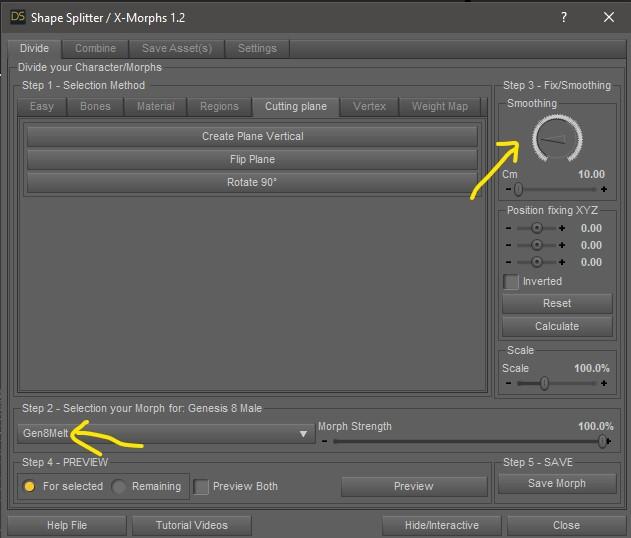Decrease Scale with minus icon
Screen dimensions: 631x538
point(508,383)
